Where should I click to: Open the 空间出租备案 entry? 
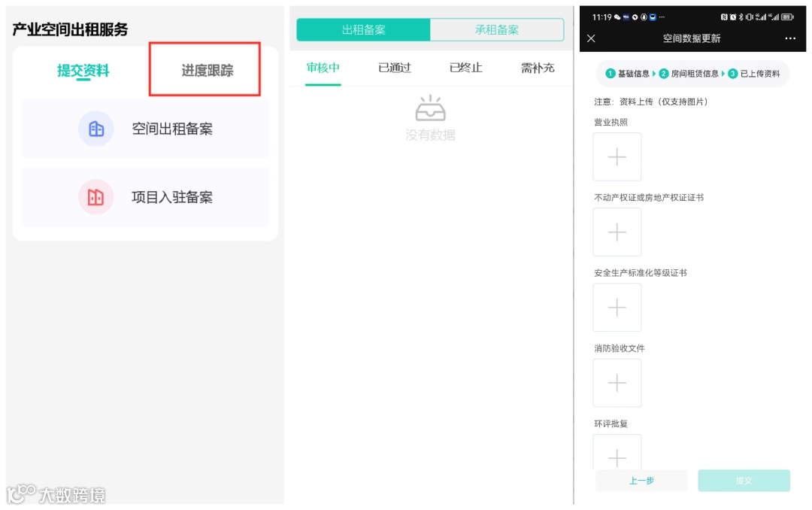tap(146, 129)
